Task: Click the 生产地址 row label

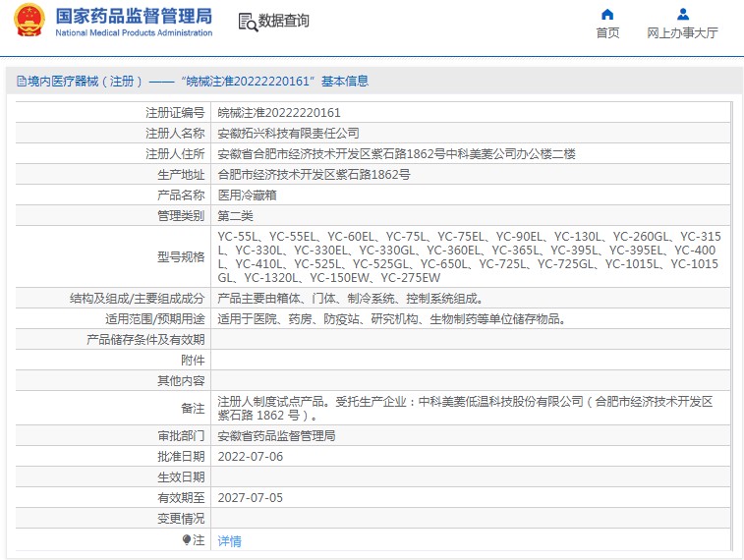Action: pos(181,175)
